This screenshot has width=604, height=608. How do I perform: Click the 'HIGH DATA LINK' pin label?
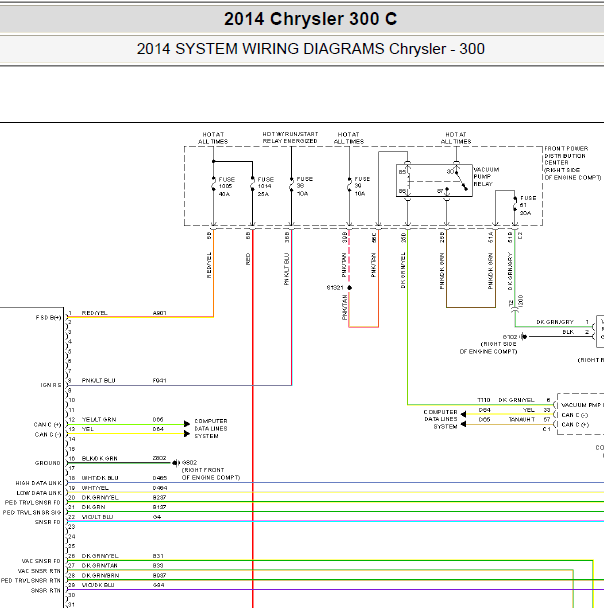coord(38,483)
